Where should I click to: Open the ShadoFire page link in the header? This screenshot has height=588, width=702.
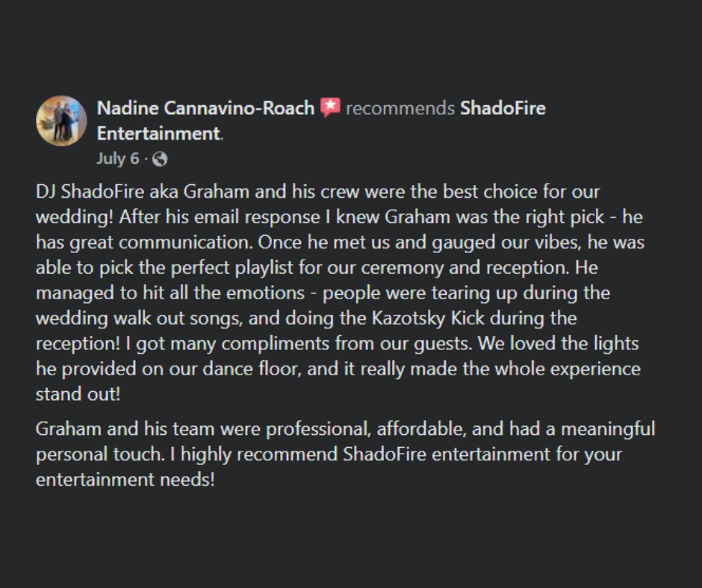pos(503,108)
